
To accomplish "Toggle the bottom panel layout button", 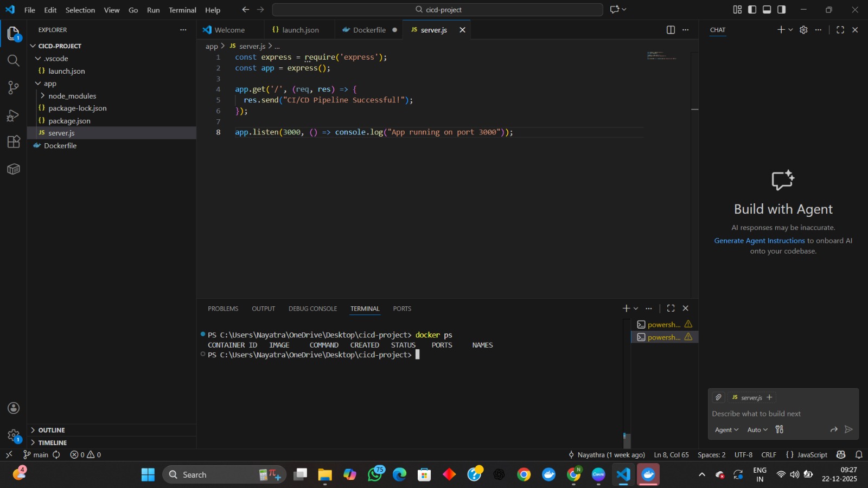I will click(x=767, y=10).
